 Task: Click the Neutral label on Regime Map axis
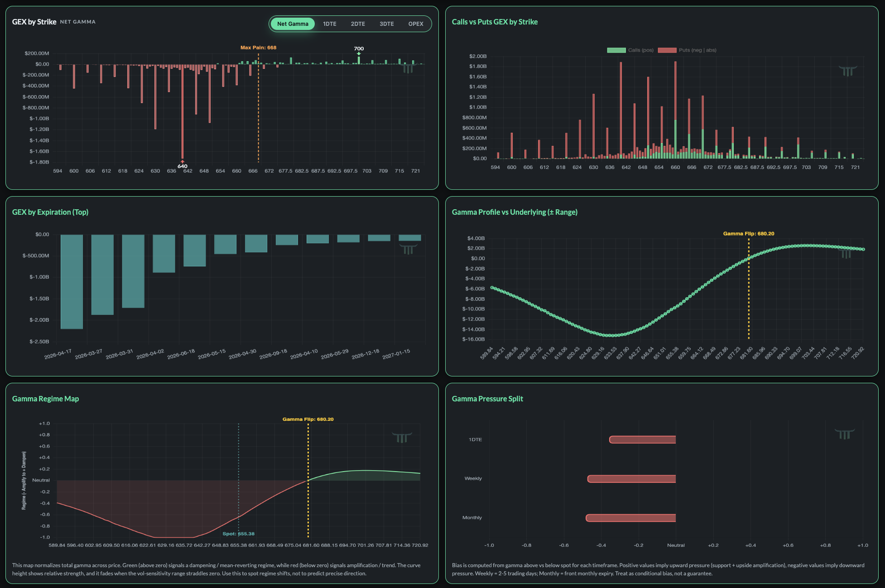coord(41,480)
